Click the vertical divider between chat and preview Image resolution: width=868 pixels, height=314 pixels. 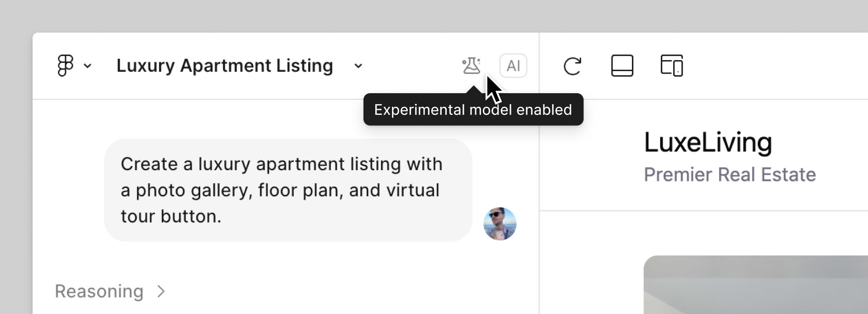(x=539, y=181)
